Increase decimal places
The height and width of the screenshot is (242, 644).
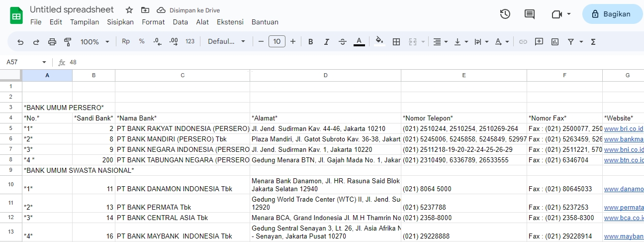174,42
